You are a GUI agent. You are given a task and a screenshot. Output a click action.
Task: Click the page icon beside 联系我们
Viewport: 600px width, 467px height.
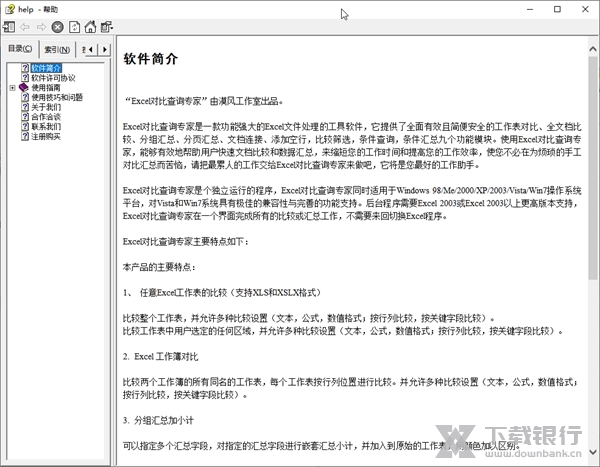(25, 127)
